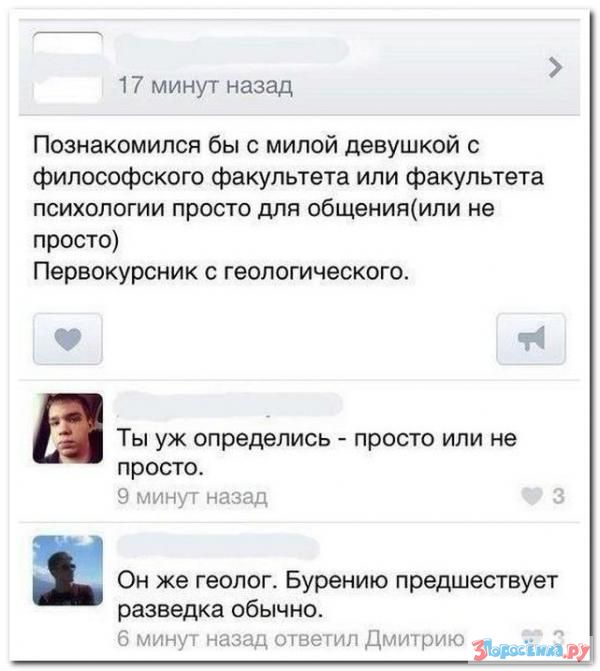
Task: Like the comment "Он же геолог"
Action: 532,635
